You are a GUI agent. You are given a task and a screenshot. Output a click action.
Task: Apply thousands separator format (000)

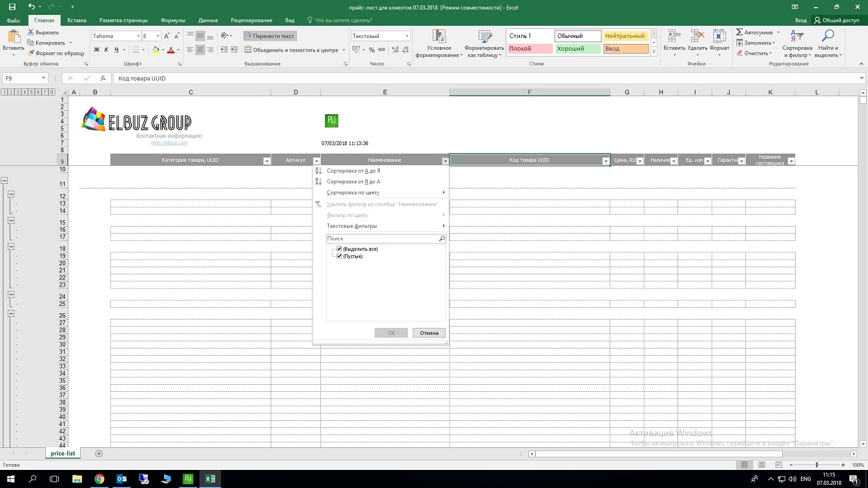pos(382,50)
